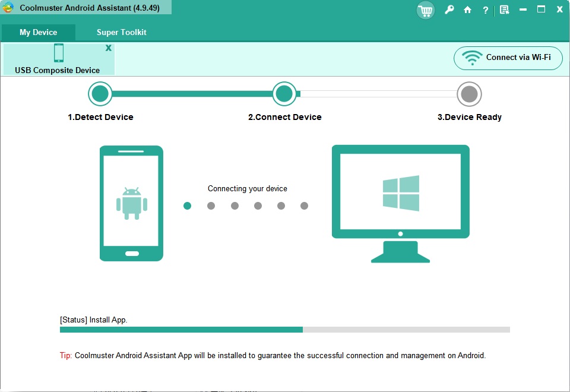Screen dimensions: 570x392
Task: Open the shopping cart purchase icon
Action: tap(425, 10)
